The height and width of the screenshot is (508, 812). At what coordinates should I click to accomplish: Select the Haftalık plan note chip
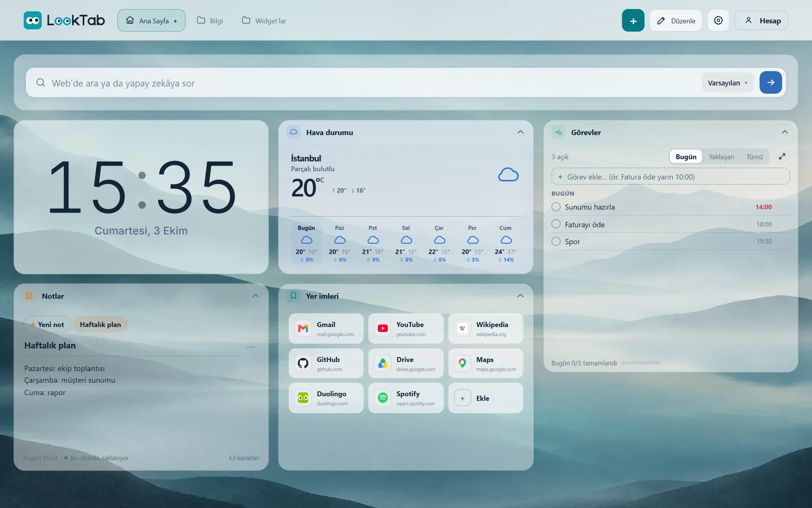click(x=100, y=324)
